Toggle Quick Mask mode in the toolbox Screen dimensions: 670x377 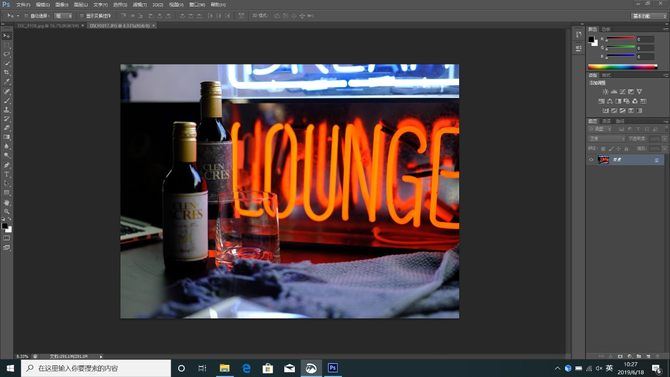point(6,238)
